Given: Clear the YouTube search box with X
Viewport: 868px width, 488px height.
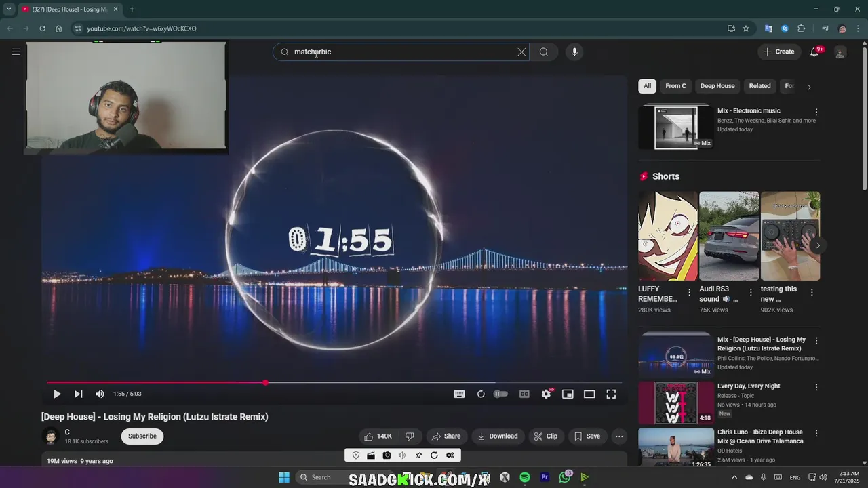Looking at the screenshot, I should (x=521, y=52).
